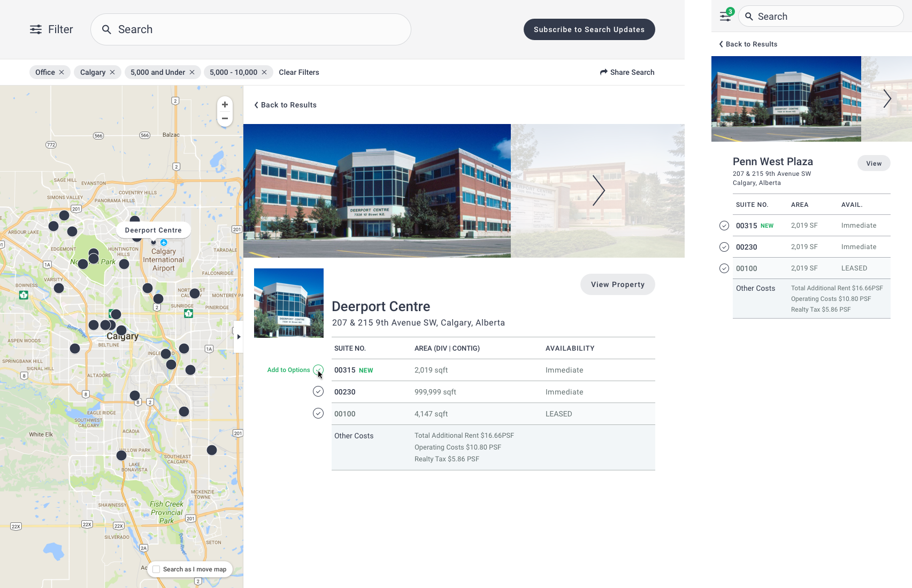The width and height of the screenshot is (912, 588).
Task: Click Clear Filters
Action: coord(299,72)
